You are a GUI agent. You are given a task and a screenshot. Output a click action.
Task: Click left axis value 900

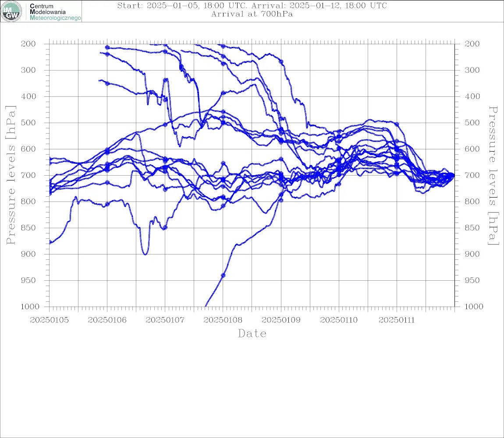28,254
